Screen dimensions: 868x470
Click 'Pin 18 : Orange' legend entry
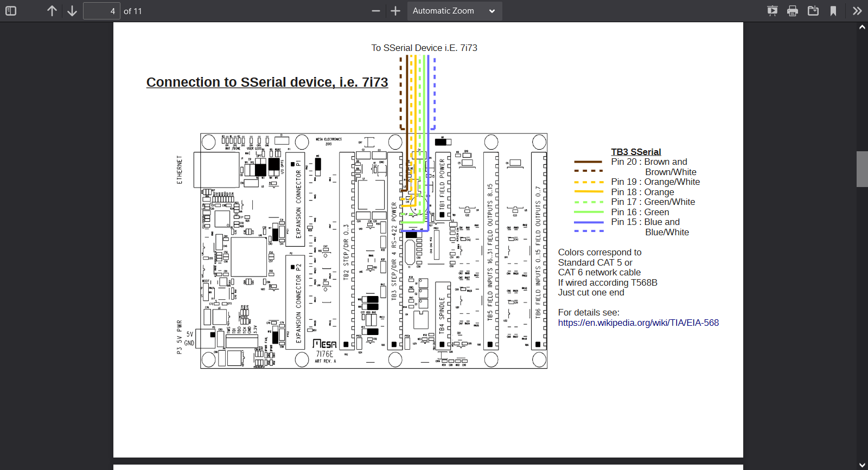(x=642, y=192)
